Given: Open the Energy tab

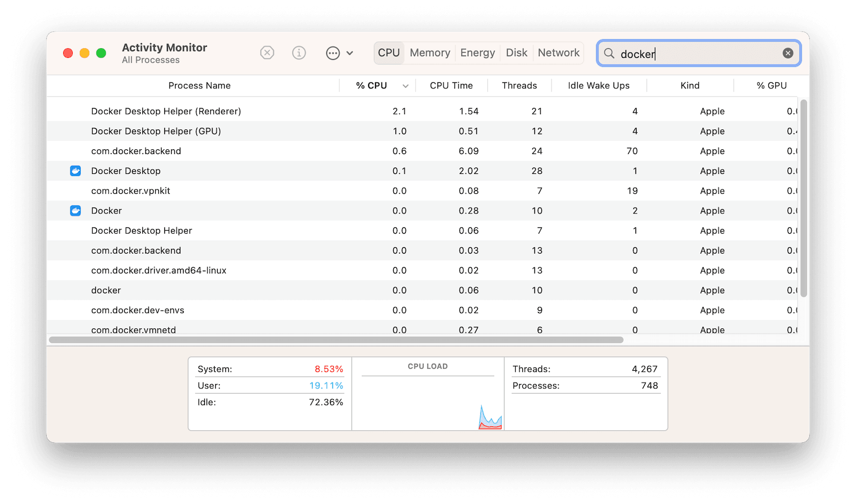Looking at the screenshot, I should (477, 52).
